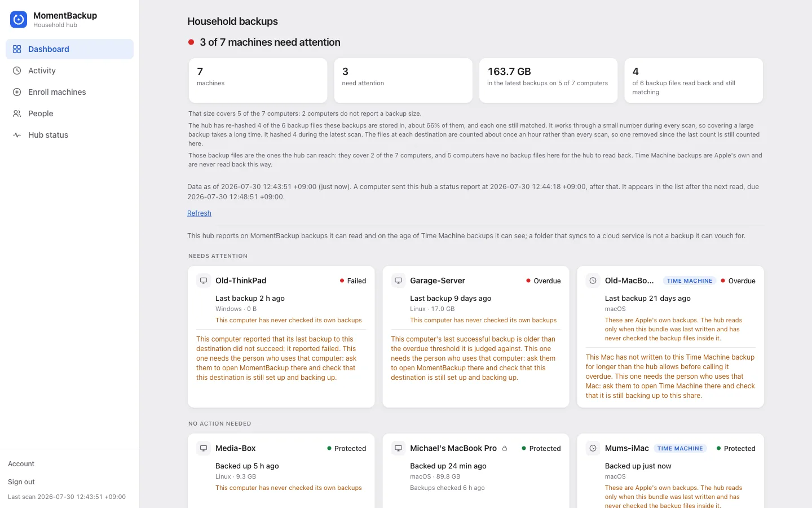Click the 4 of 6 backup files card
The width and height of the screenshot is (812, 508).
694,81
